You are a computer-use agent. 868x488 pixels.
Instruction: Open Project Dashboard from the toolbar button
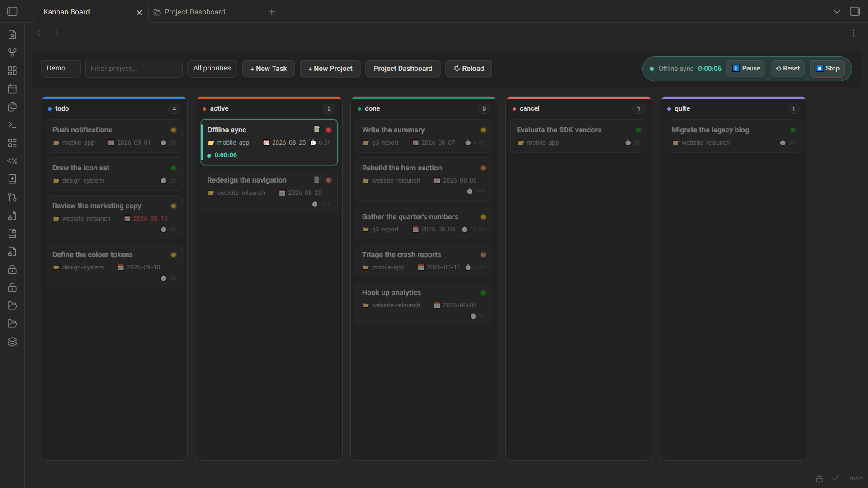(403, 69)
